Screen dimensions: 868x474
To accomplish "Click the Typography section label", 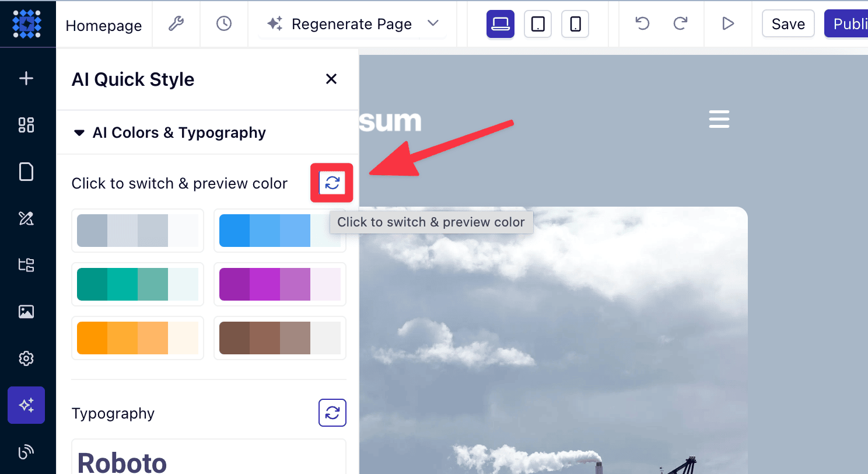I will (x=113, y=413).
